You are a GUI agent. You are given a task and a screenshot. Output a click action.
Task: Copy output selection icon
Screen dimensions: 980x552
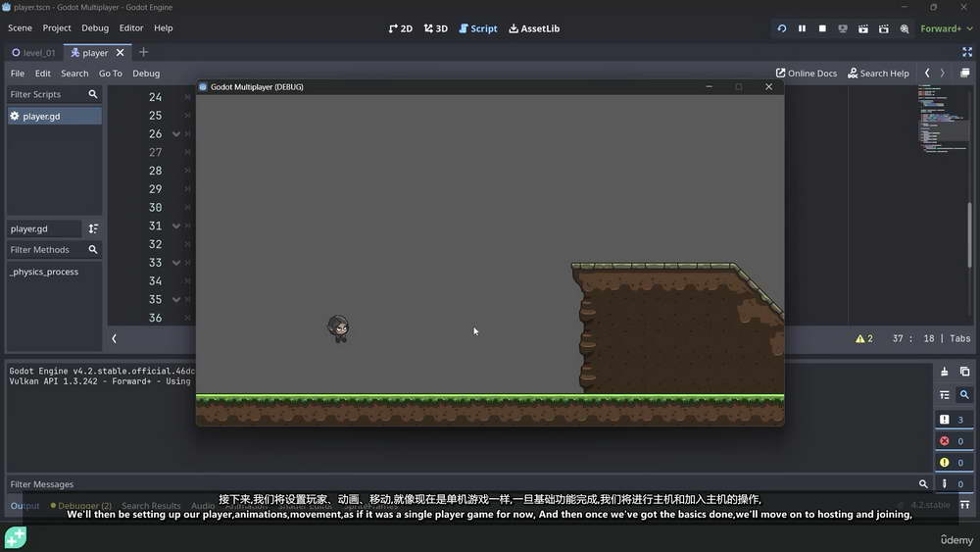click(x=965, y=372)
